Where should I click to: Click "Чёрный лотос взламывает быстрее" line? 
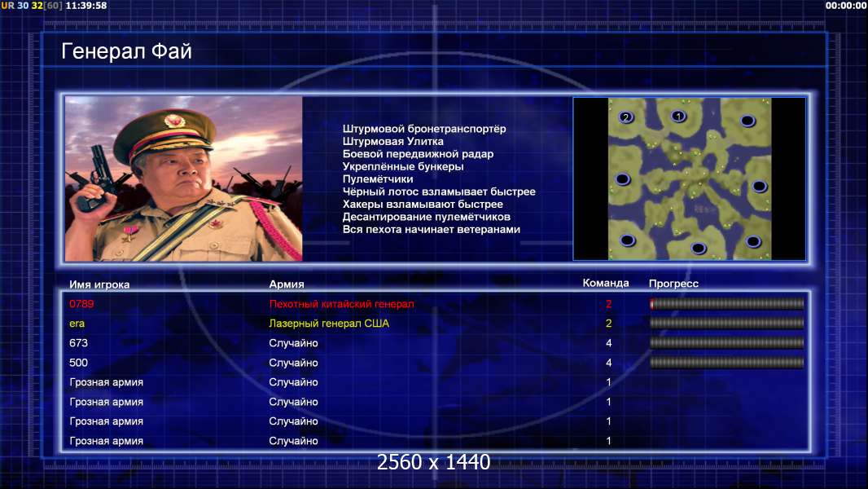click(439, 192)
